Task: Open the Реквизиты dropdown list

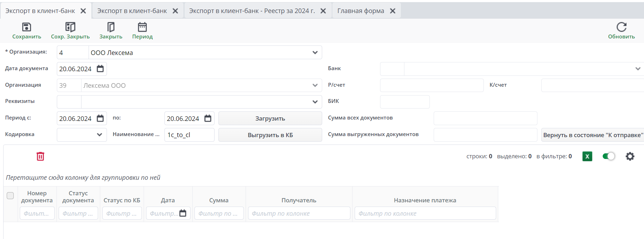Action: pos(315,102)
